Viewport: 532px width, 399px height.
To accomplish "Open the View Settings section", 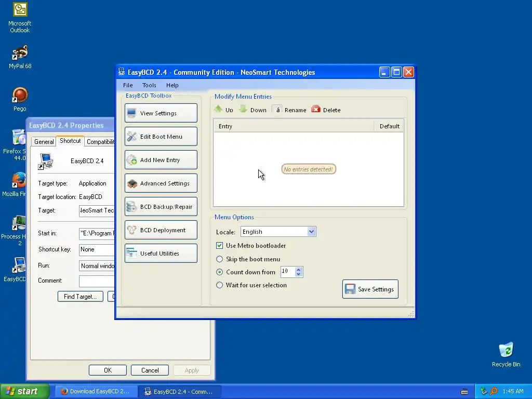I will point(161,113).
